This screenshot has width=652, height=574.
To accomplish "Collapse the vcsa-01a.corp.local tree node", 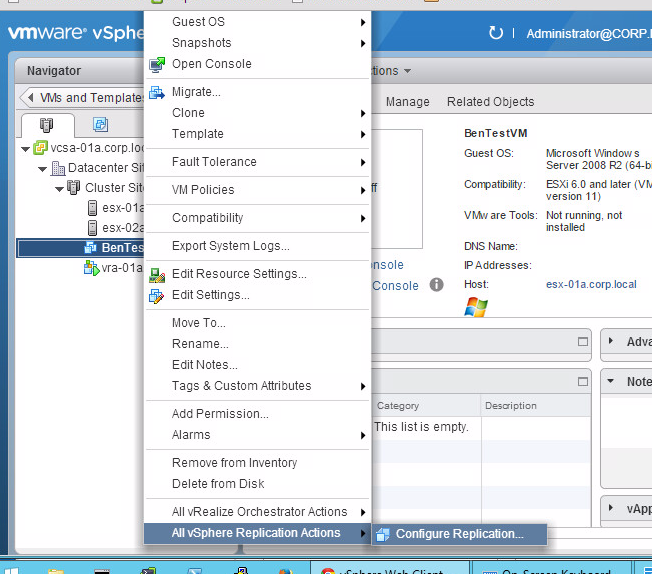I will 25,148.
